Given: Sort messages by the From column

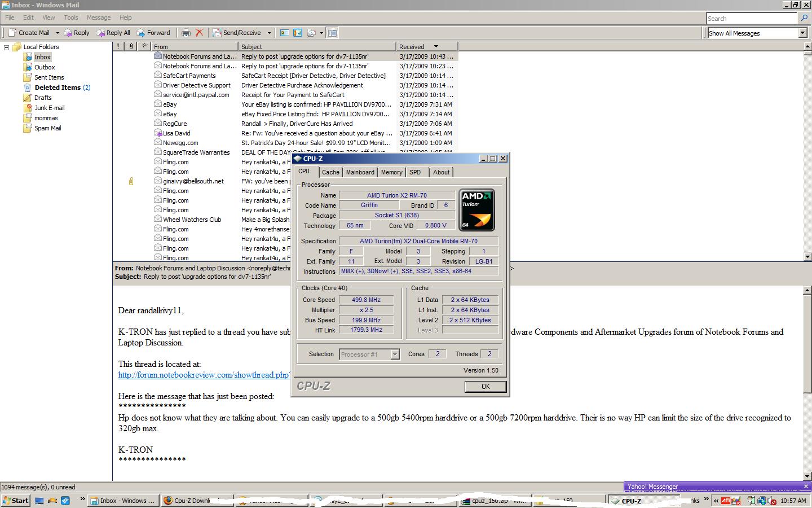Looking at the screenshot, I should (195, 47).
